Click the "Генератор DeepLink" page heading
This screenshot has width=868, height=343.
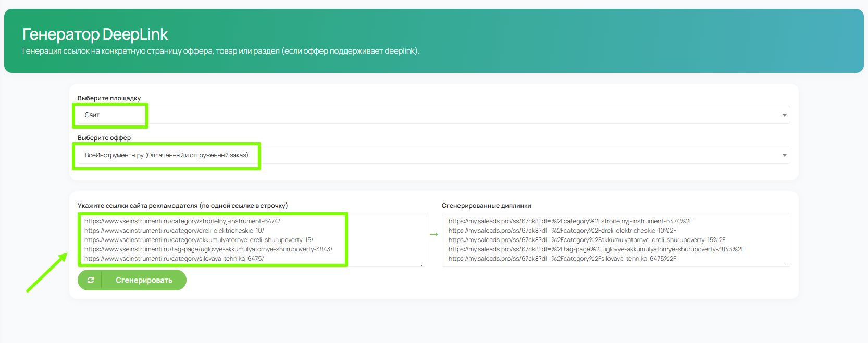95,34
